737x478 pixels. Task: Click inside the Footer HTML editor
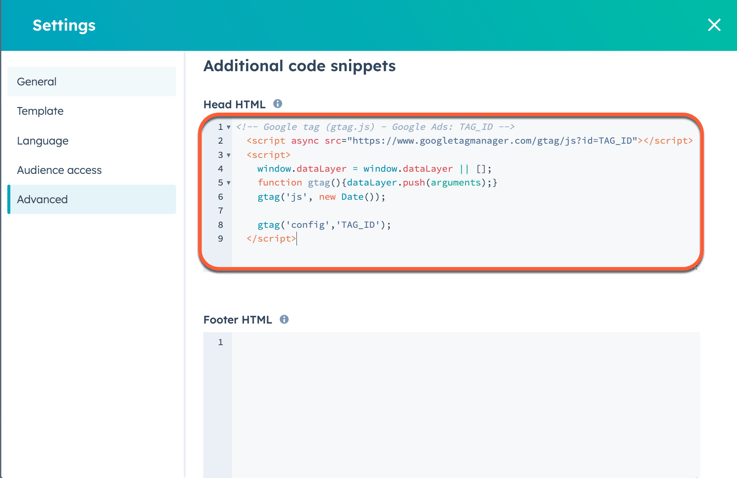465,400
